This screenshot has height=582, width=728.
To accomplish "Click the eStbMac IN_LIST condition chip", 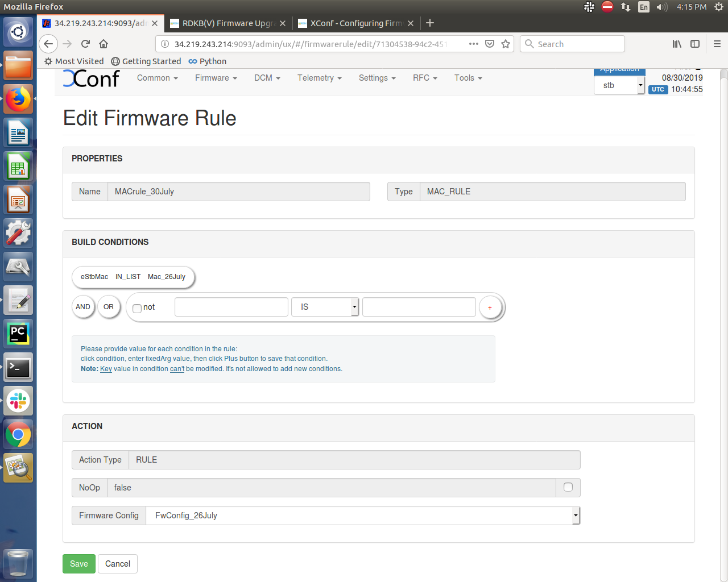I will click(x=133, y=277).
